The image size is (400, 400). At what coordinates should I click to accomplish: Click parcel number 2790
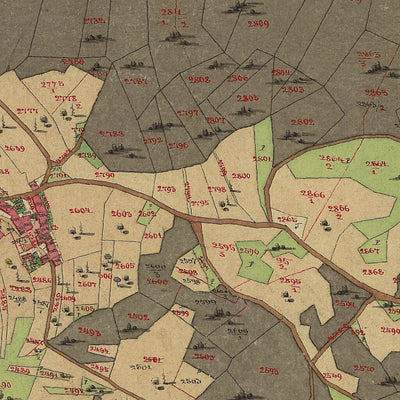[x=105, y=175]
